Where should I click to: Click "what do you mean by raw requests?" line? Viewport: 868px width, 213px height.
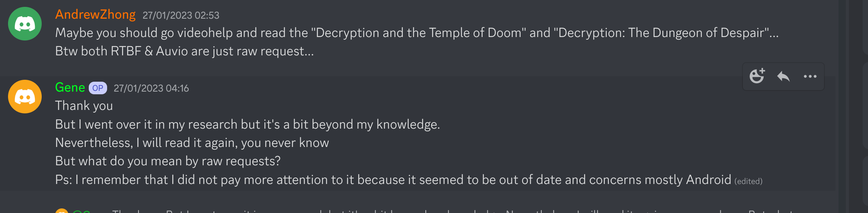[168, 161]
